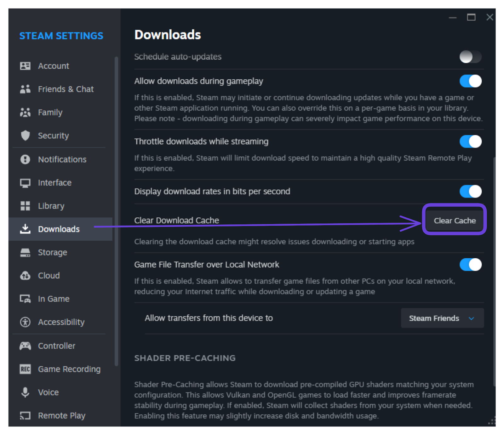The width and height of the screenshot is (504, 435).
Task: Open the Remote Play settings icon
Action: pos(26,415)
